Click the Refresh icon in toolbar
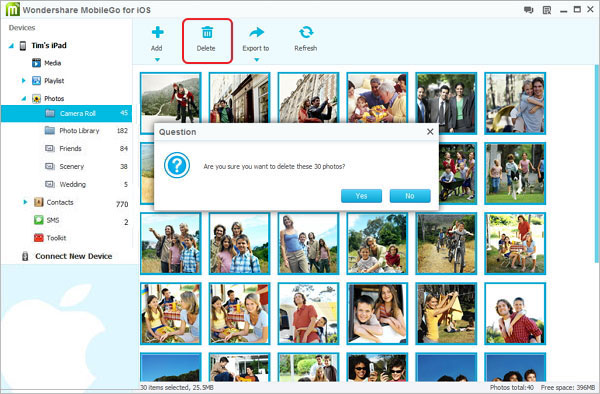The height and width of the screenshot is (394, 600). (306, 32)
